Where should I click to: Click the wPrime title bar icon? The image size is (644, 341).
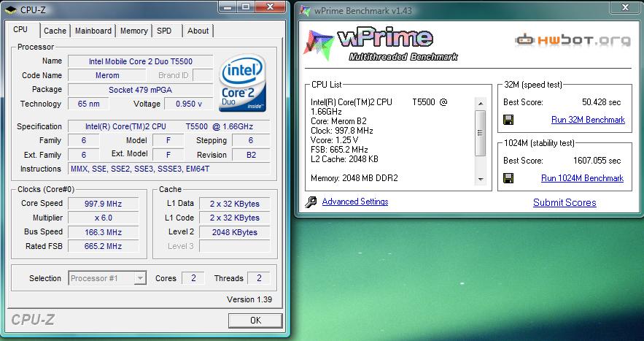click(305, 11)
